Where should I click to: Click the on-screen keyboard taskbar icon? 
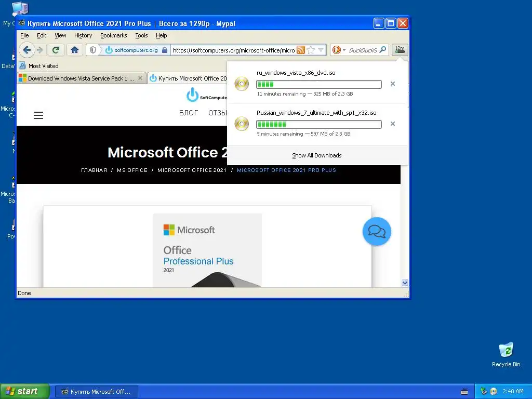[x=464, y=392]
